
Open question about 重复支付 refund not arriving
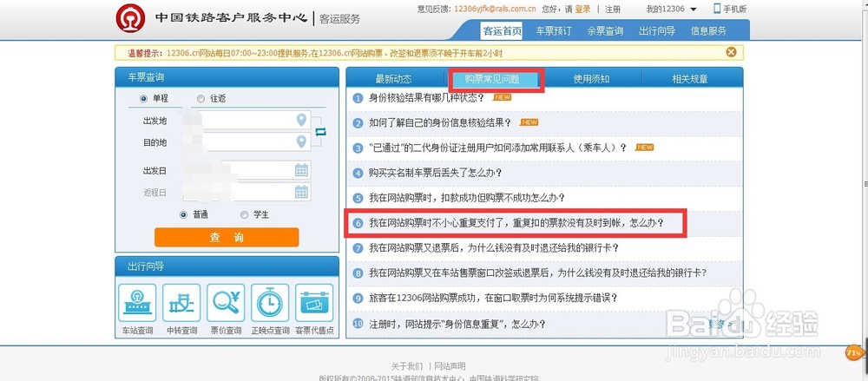pos(516,223)
